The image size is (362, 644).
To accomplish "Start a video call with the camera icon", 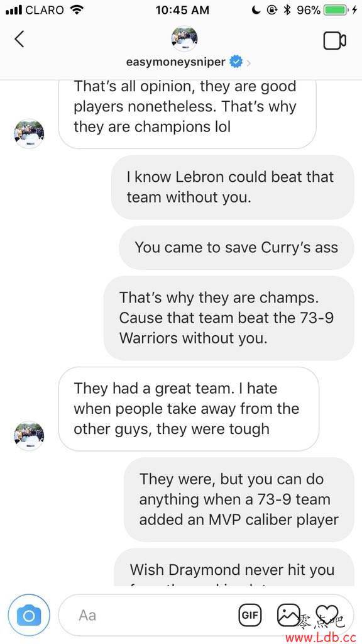I will tap(334, 40).
